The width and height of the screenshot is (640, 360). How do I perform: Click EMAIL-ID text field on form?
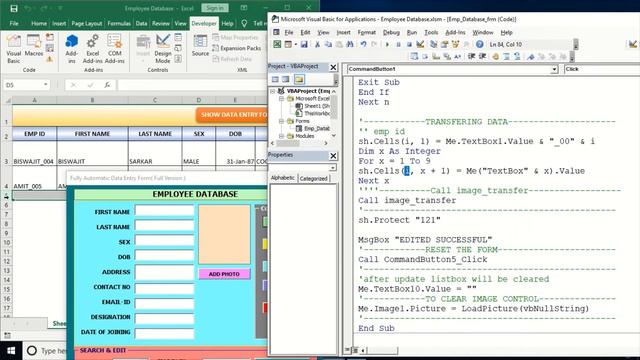[164, 303]
